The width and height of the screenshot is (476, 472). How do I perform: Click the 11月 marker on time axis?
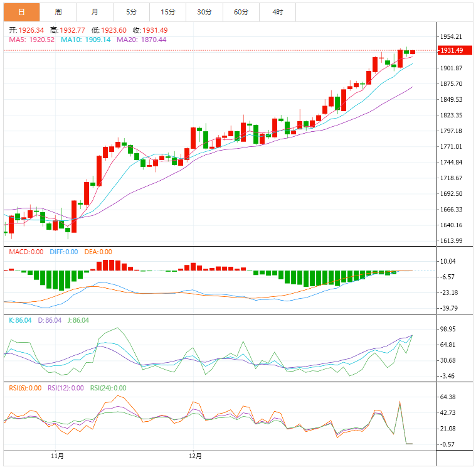pos(58,455)
